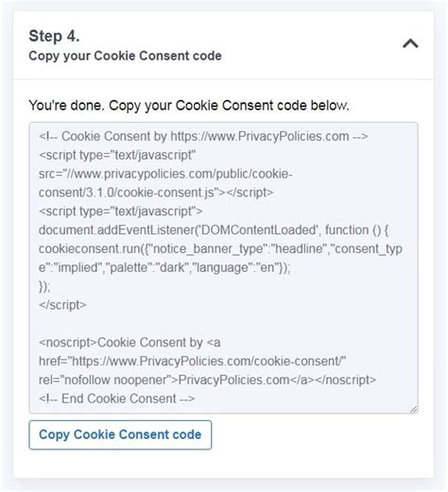Click the cookie-consent.js version line
Viewport: 448px width, 492px height.
click(x=156, y=193)
